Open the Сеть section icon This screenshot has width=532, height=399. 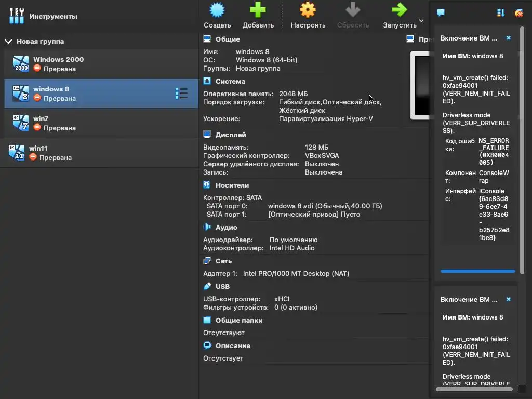click(207, 261)
